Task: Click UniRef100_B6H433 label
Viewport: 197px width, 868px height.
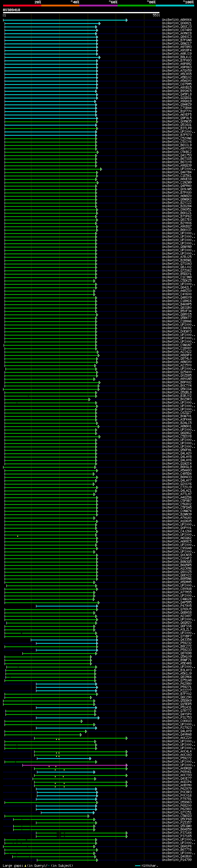Action: point(177,477)
